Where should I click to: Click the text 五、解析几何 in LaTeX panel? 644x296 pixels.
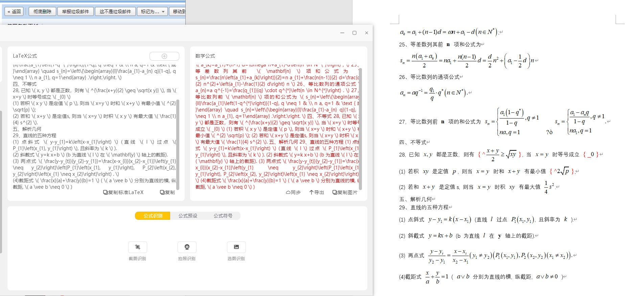[27, 129]
